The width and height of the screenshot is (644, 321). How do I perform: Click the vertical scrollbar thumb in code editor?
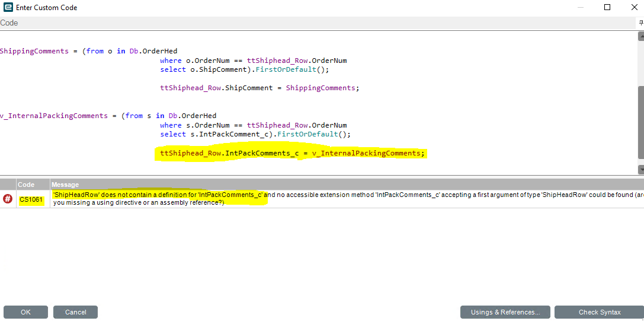pyautogui.click(x=640, y=122)
